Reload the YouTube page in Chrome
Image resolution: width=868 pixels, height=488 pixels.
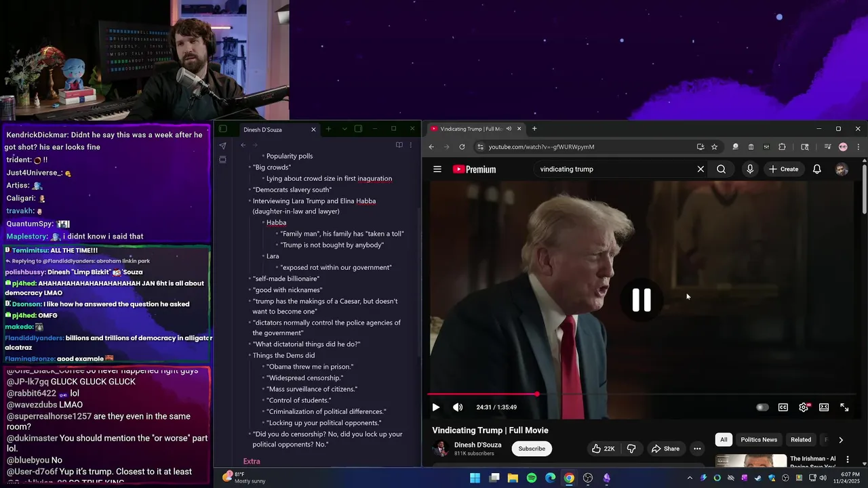[x=462, y=147]
